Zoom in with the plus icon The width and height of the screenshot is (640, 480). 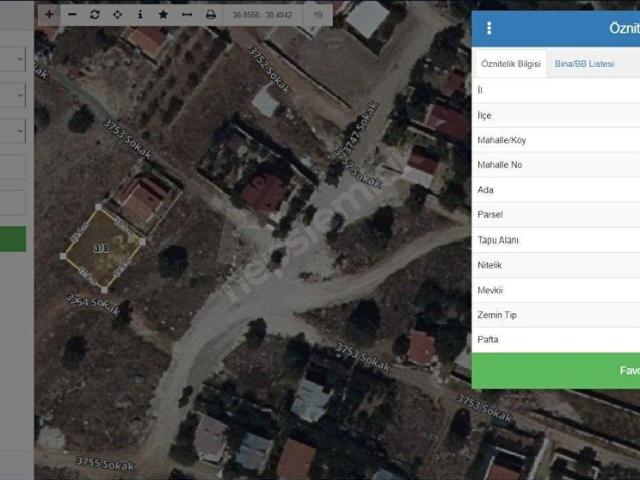[x=49, y=15]
